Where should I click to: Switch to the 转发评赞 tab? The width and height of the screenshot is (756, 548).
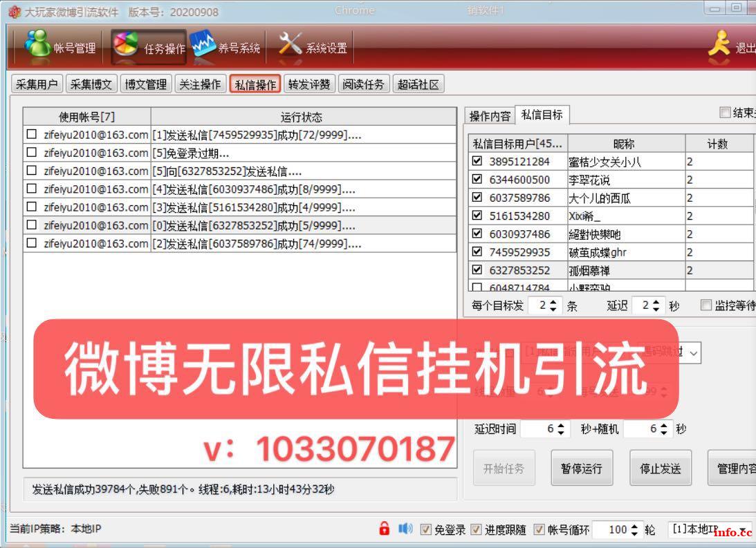click(x=309, y=84)
